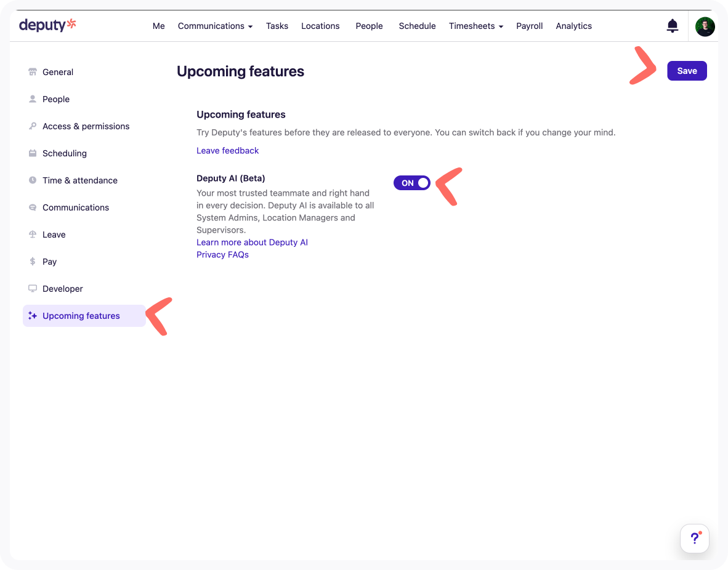Click the General storefront icon in sidebar
The height and width of the screenshot is (570, 728).
click(33, 72)
